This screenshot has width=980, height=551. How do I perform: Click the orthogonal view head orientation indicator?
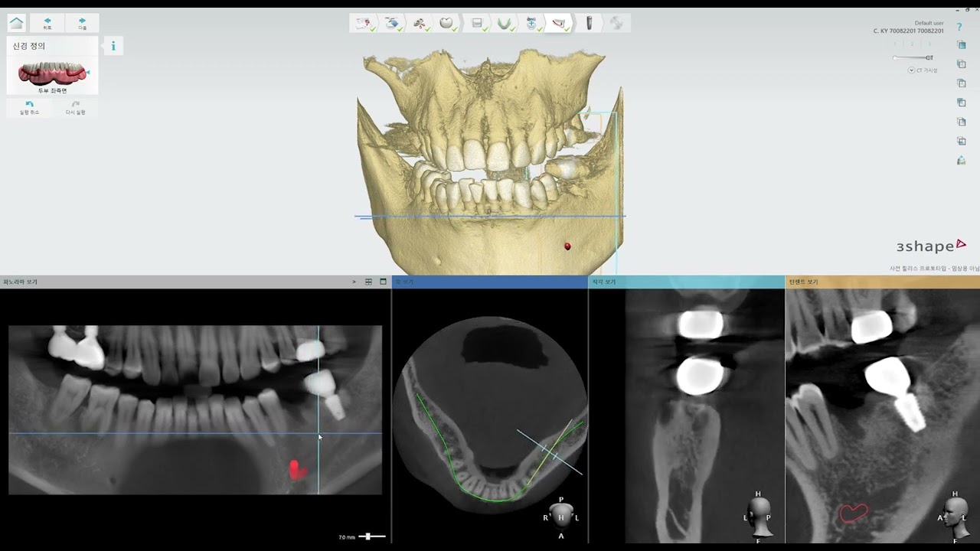[x=758, y=517]
